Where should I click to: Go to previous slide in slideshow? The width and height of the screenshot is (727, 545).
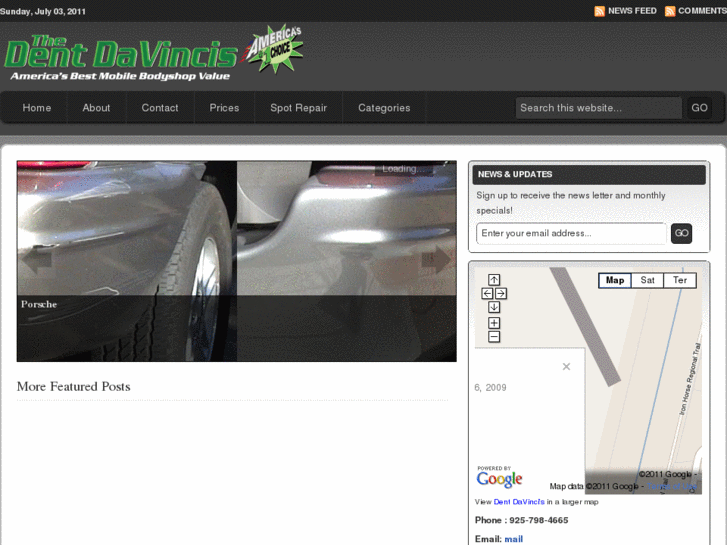37,260
